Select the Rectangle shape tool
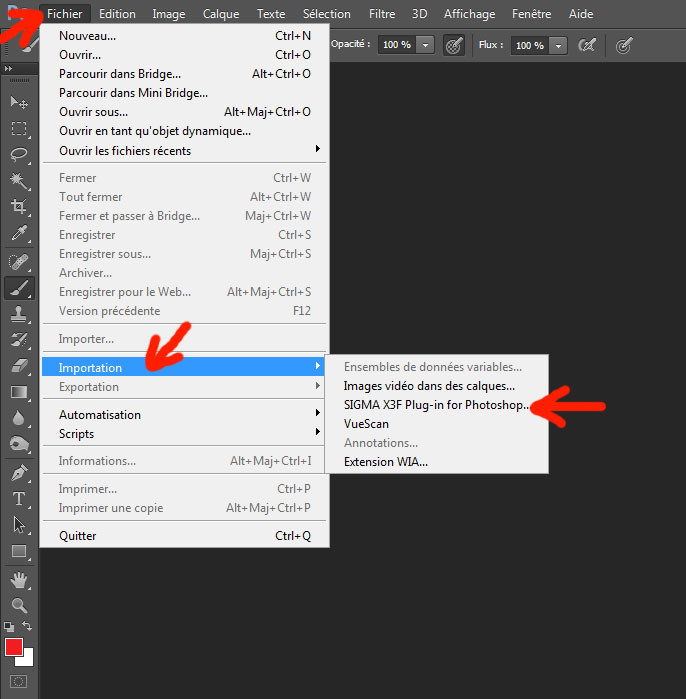Viewport: 686px width, 699px height. point(19,551)
